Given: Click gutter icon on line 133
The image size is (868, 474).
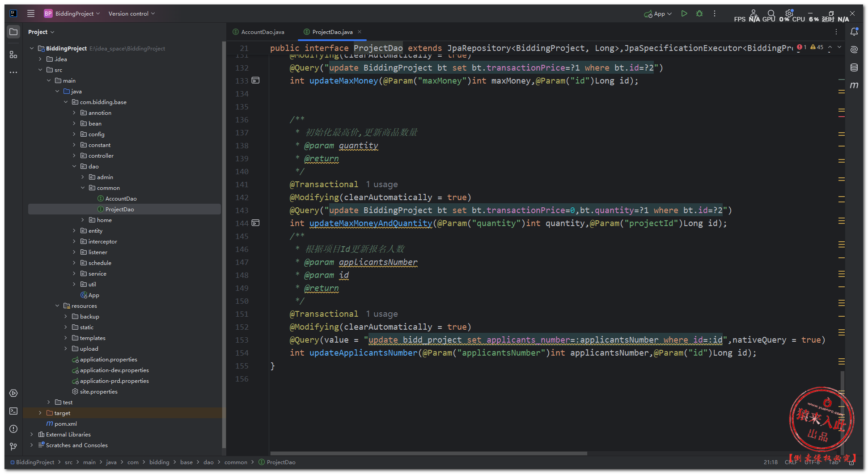Looking at the screenshot, I should click(255, 80).
